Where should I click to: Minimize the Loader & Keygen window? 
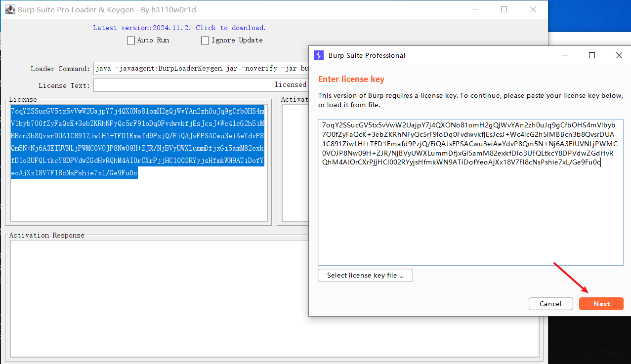[475, 9]
